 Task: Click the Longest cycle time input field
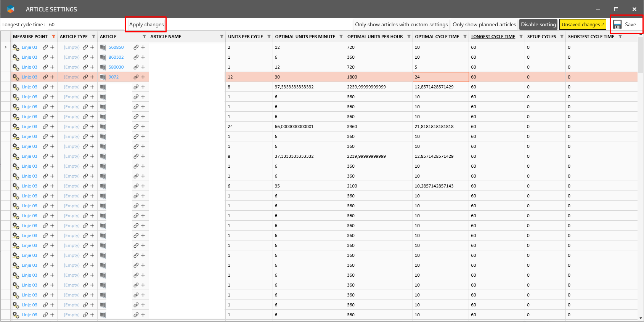click(x=84, y=24)
